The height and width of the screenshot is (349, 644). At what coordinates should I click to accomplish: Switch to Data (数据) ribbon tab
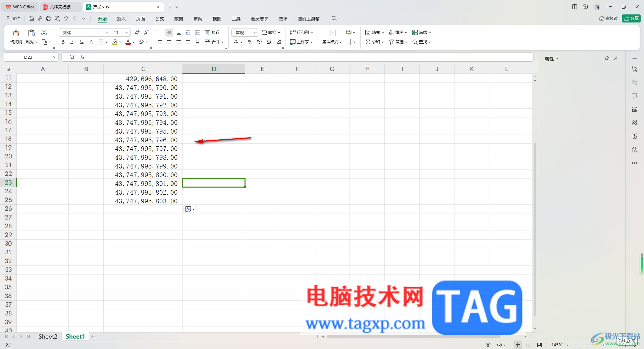[x=179, y=19]
